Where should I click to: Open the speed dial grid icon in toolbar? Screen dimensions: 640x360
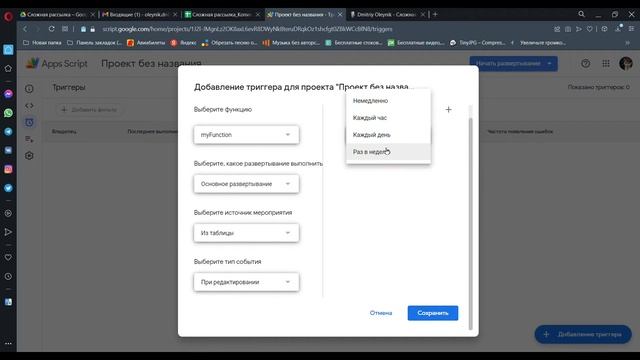click(x=65, y=29)
